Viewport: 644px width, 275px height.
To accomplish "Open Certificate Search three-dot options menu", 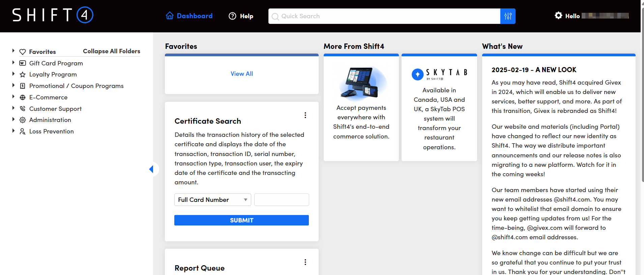I will [305, 115].
